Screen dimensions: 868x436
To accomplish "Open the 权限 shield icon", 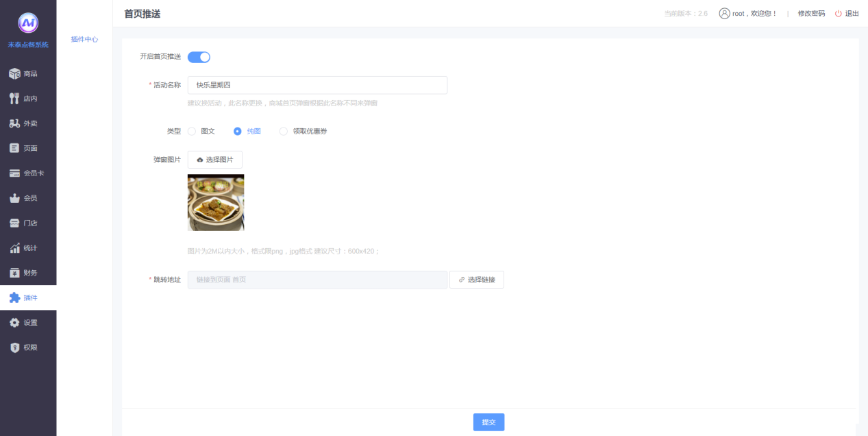I will [x=14, y=348].
